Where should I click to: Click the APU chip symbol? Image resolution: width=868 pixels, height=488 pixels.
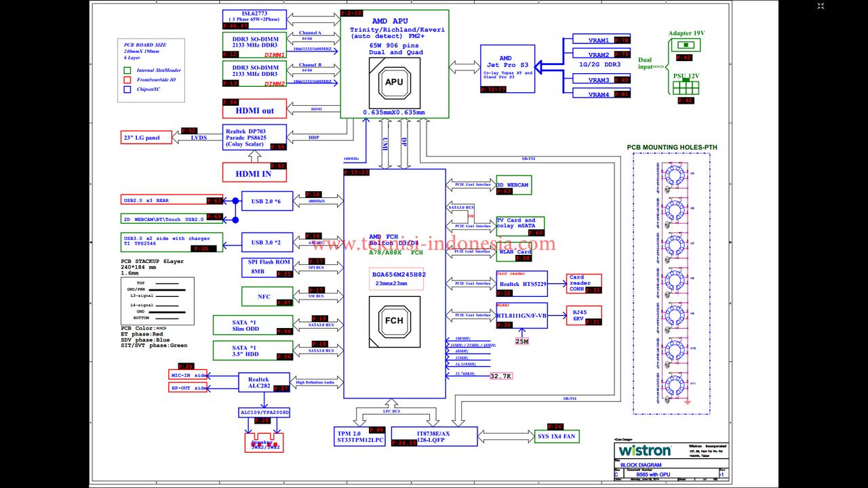click(x=394, y=82)
